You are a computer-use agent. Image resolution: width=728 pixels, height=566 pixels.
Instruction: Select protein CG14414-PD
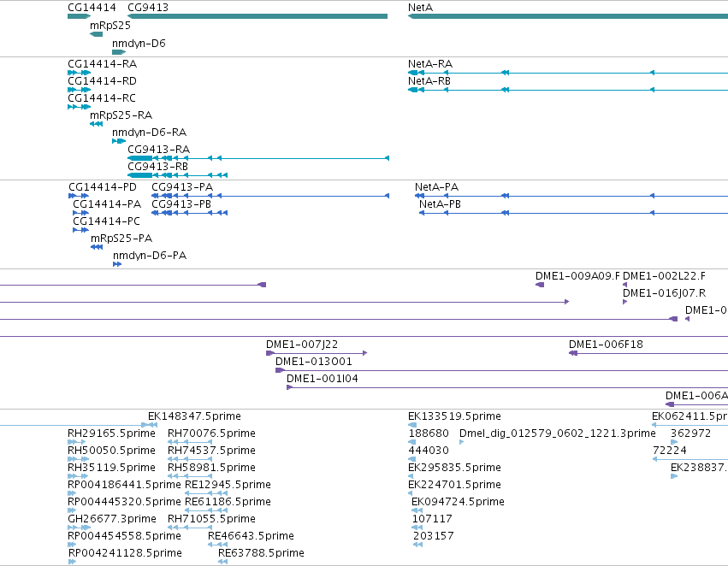point(103,187)
